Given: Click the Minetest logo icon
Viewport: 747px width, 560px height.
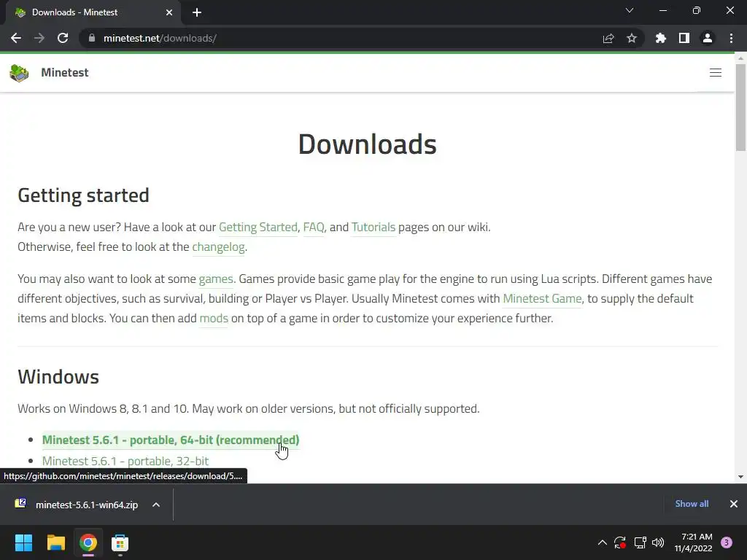Looking at the screenshot, I should pyautogui.click(x=19, y=73).
